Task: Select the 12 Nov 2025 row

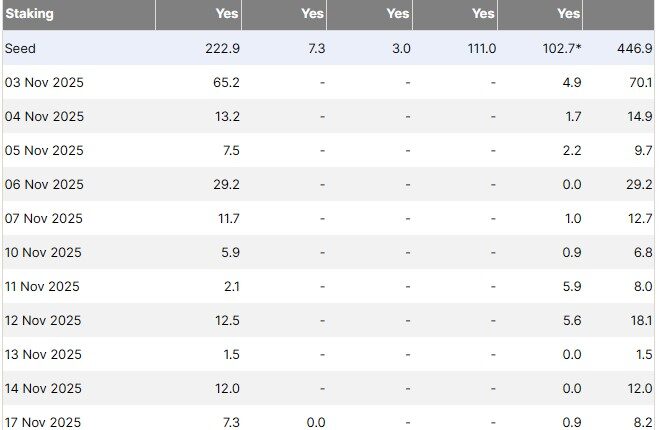Action: [x=44, y=320]
